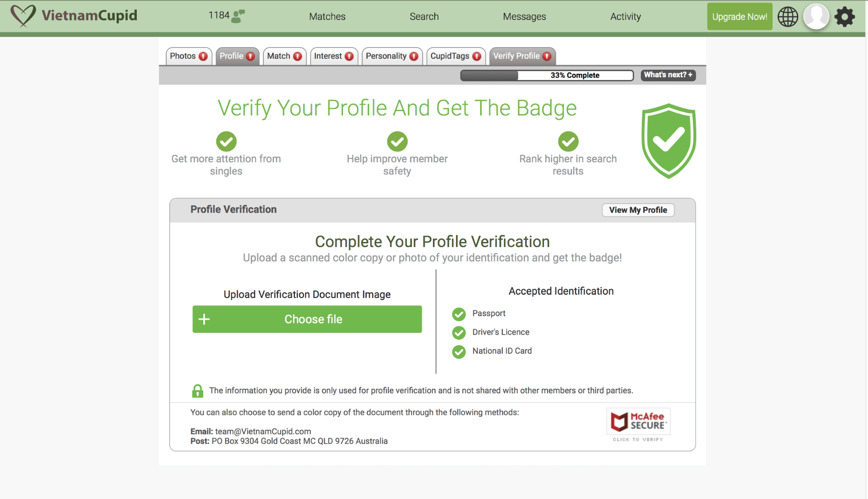
Task: Click the 'Accepted Identification' heading
Action: tap(561, 291)
